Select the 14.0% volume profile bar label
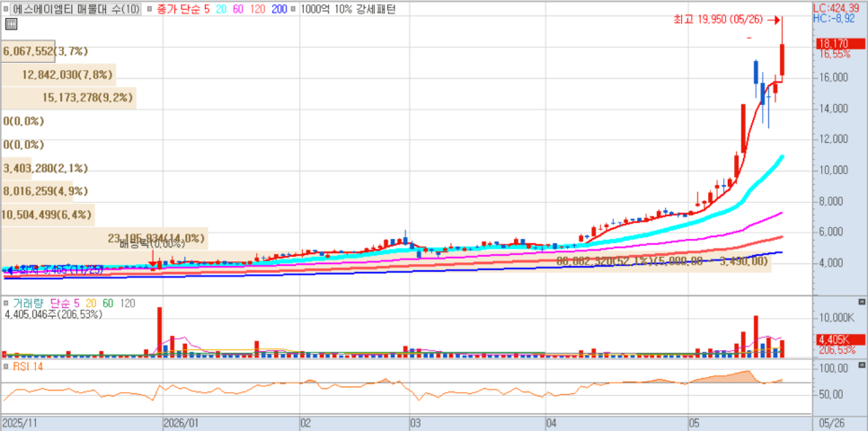868x431 pixels. (156, 238)
